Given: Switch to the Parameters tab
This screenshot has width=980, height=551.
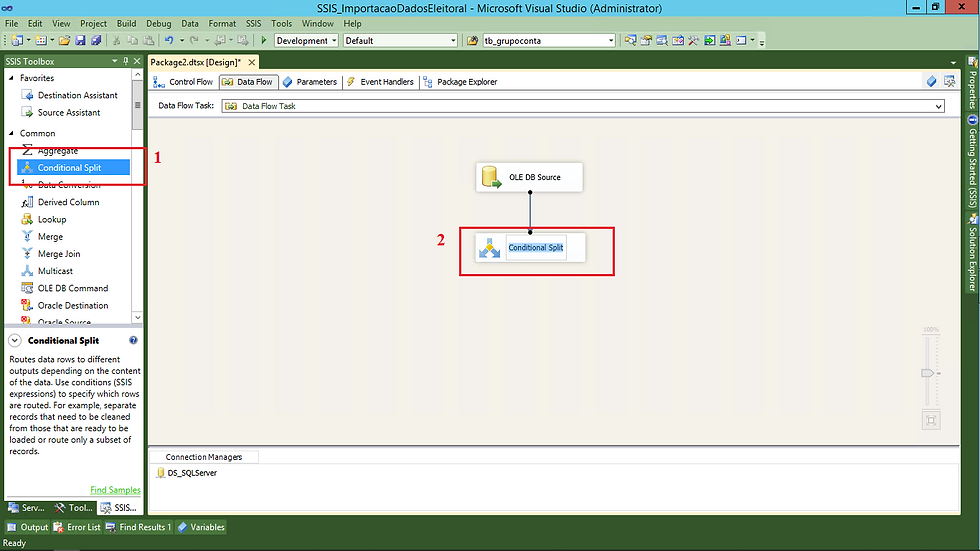Looking at the screenshot, I should tap(310, 82).
